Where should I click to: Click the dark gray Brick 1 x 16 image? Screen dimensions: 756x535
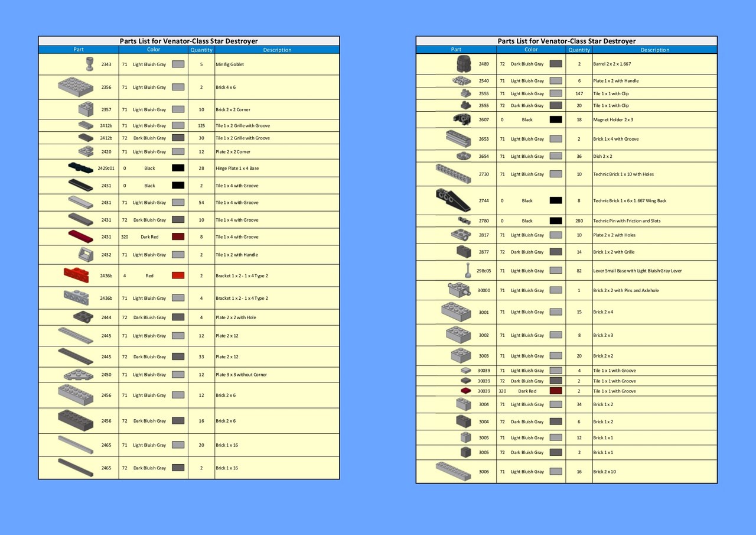pyautogui.click(x=76, y=467)
